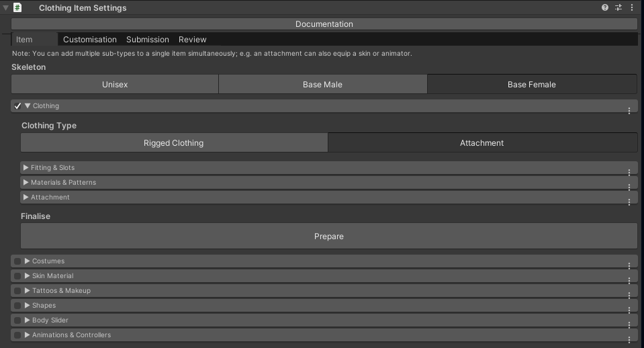Expand the Fitting & Slots section
The width and height of the screenshot is (644, 348).
pos(26,167)
